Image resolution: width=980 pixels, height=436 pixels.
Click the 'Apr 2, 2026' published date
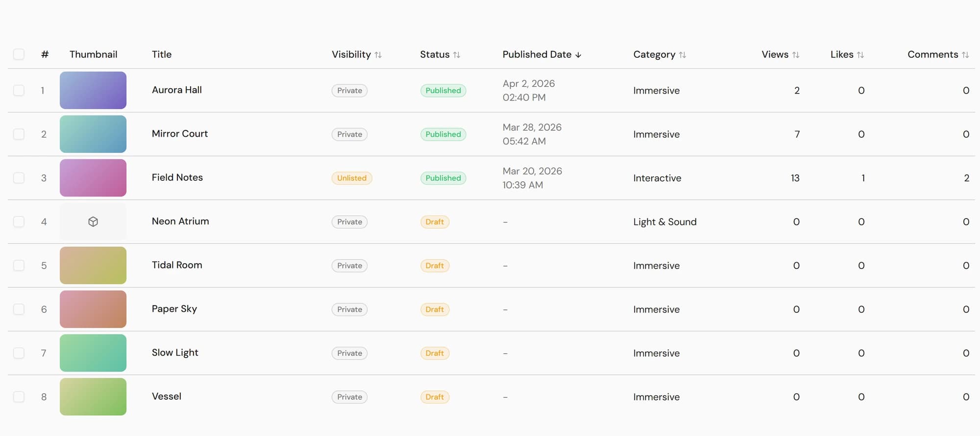(529, 84)
